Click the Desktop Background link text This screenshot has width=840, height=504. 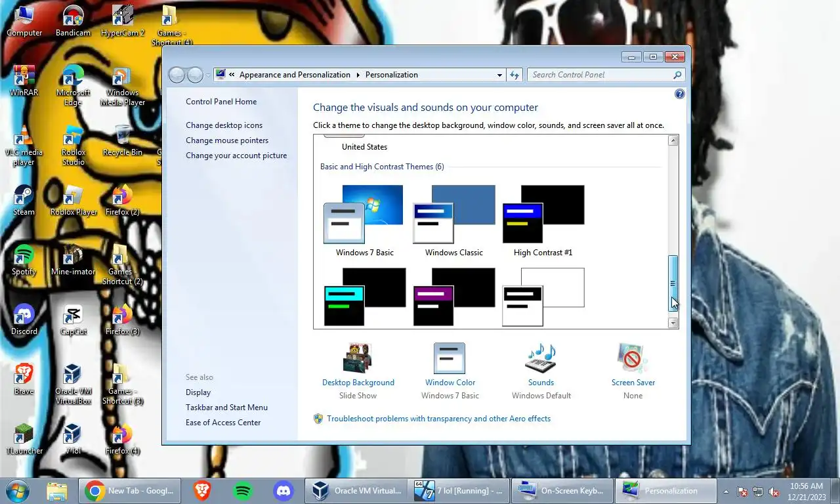(358, 383)
